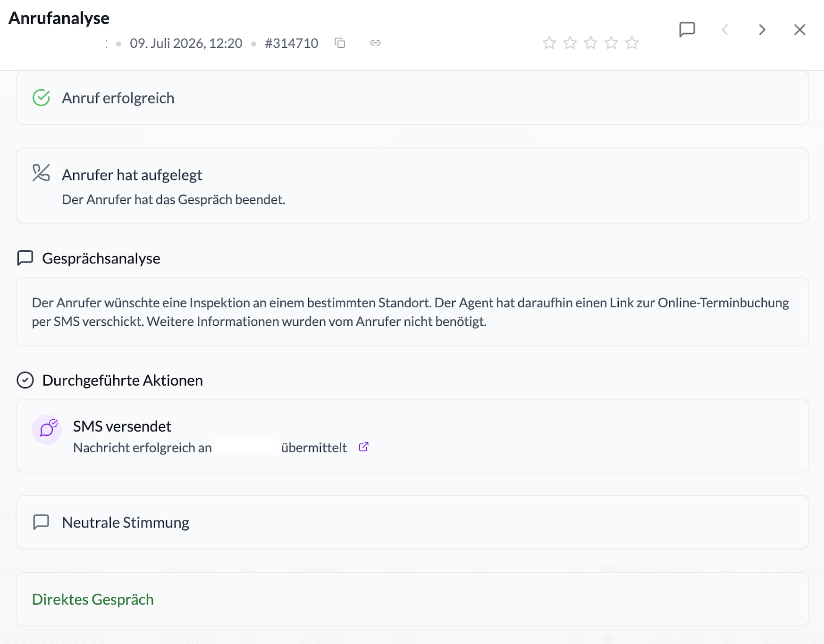Viewport: 824px width, 644px height.
Task: Click the call number #314710
Action: coord(291,43)
